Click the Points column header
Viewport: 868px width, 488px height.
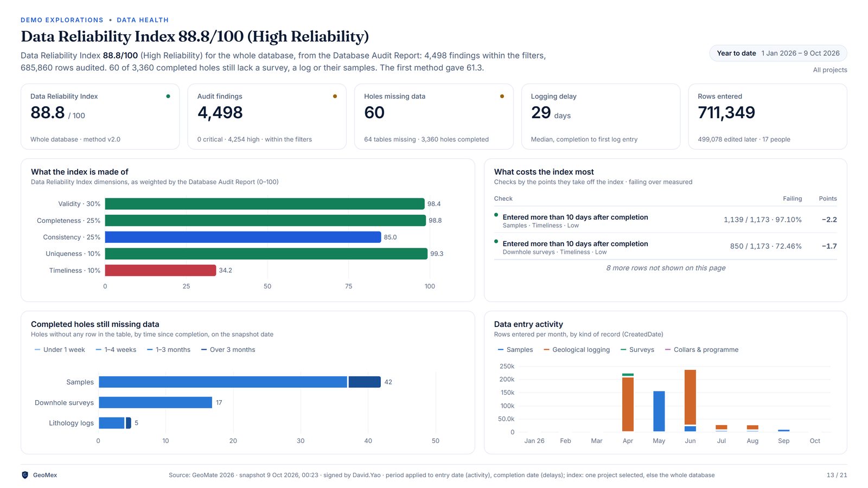pyautogui.click(x=828, y=198)
